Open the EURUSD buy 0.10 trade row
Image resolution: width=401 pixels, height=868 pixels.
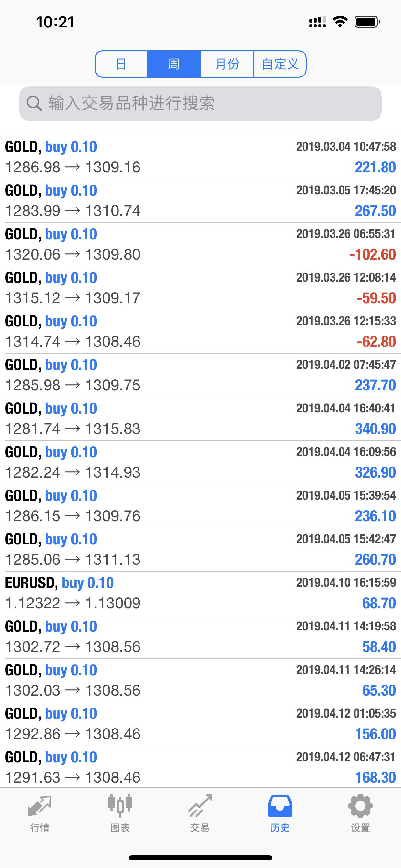tap(200, 594)
